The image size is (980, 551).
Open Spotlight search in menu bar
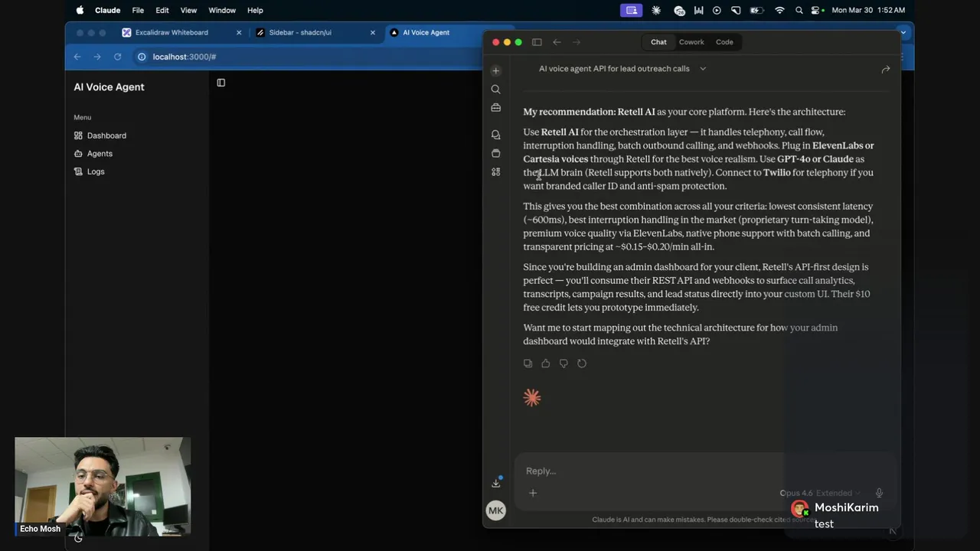799,10
